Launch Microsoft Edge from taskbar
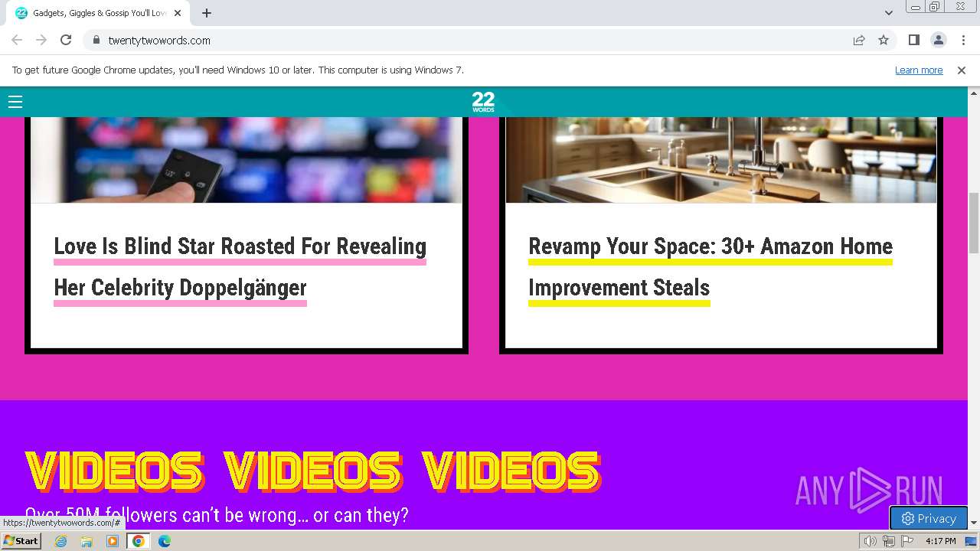This screenshot has width=980, height=551. pyautogui.click(x=165, y=541)
